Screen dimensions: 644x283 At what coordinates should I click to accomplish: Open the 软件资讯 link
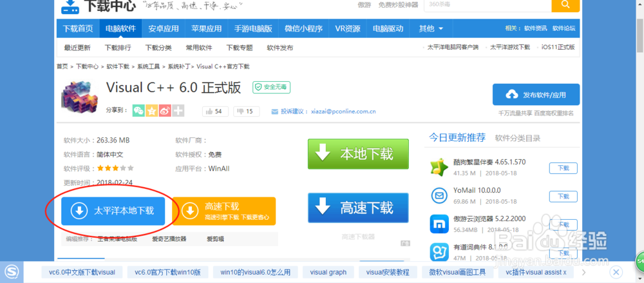(535, 28)
